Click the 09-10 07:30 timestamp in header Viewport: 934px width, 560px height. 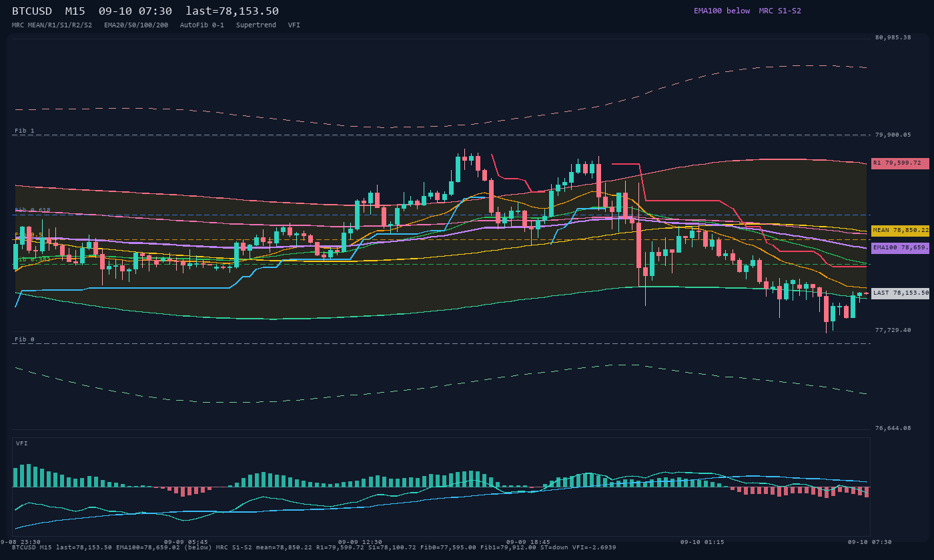click(x=135, y=11)
